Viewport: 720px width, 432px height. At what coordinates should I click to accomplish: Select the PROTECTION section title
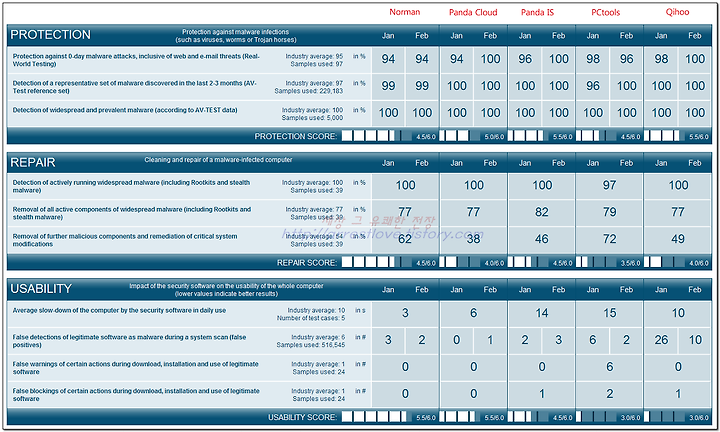(51, 35)
